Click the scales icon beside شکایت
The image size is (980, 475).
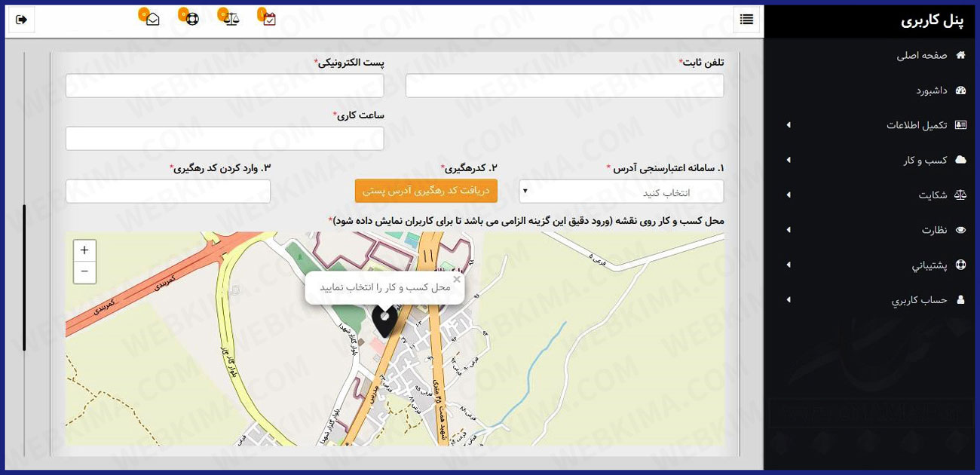[x=960, y=195]
